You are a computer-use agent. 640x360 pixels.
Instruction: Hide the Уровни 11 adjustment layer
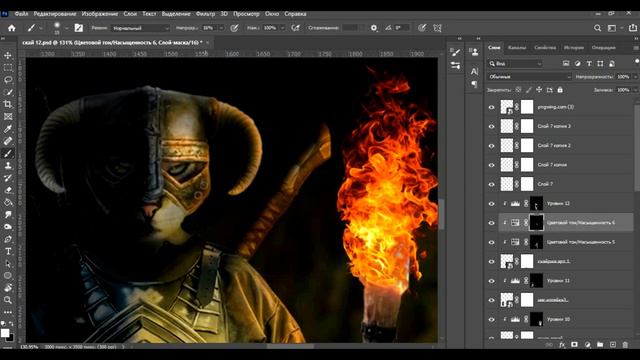491,281
